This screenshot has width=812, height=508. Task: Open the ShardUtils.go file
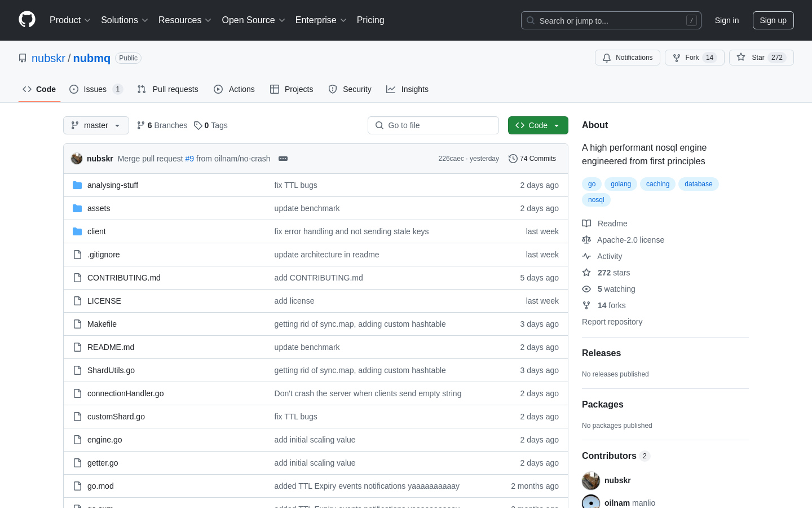click(x=111, y=370)
